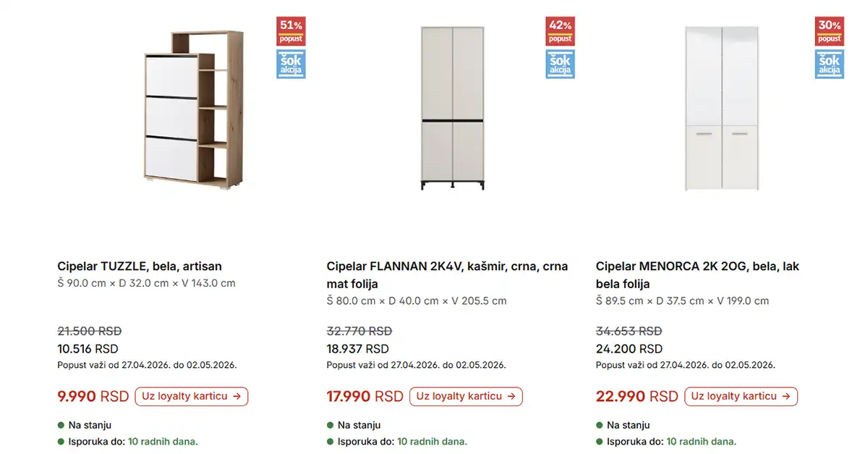The image size is (868, 454).
Task: Click the šok akcija badge on FLANNAN product
Action: pyautogui.click(x=560, y=64)
